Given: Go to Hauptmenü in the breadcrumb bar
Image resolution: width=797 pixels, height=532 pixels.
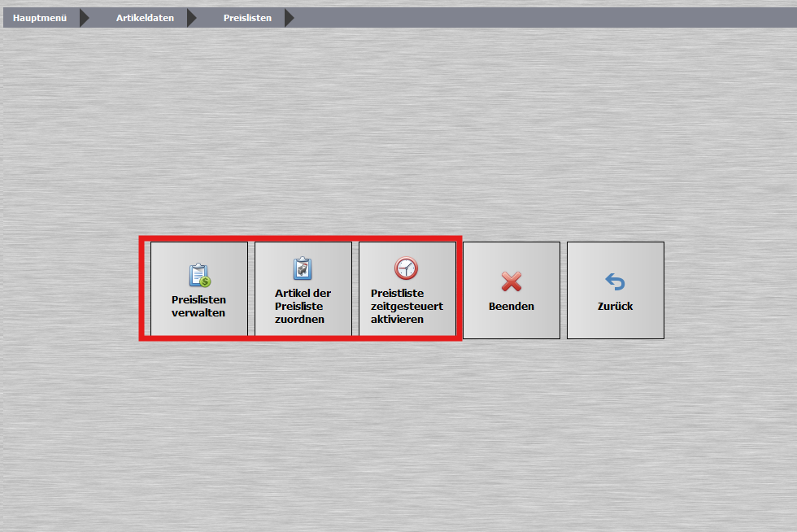Looking at the screenshot, I should click(x=40, y=18).
